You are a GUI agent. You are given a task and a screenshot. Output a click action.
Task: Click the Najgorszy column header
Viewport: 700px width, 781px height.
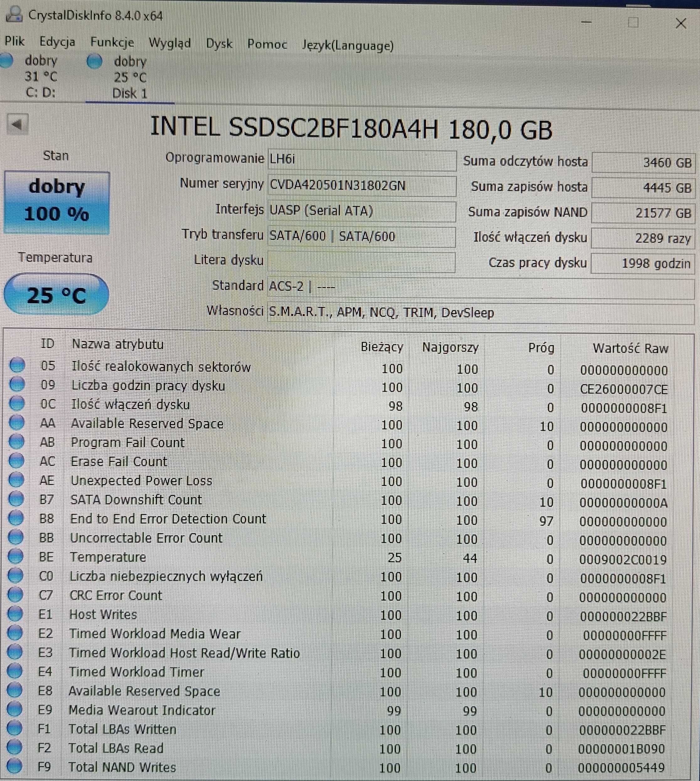tap(450, 348)
